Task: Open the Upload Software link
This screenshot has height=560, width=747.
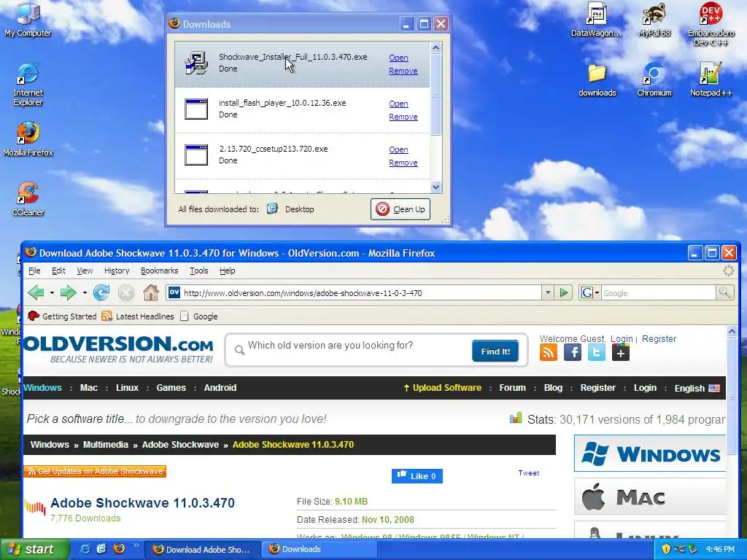Action: (442, 388)
